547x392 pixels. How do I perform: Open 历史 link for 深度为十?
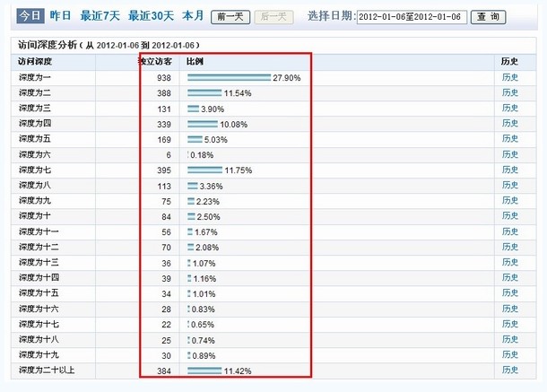[509, 216]
